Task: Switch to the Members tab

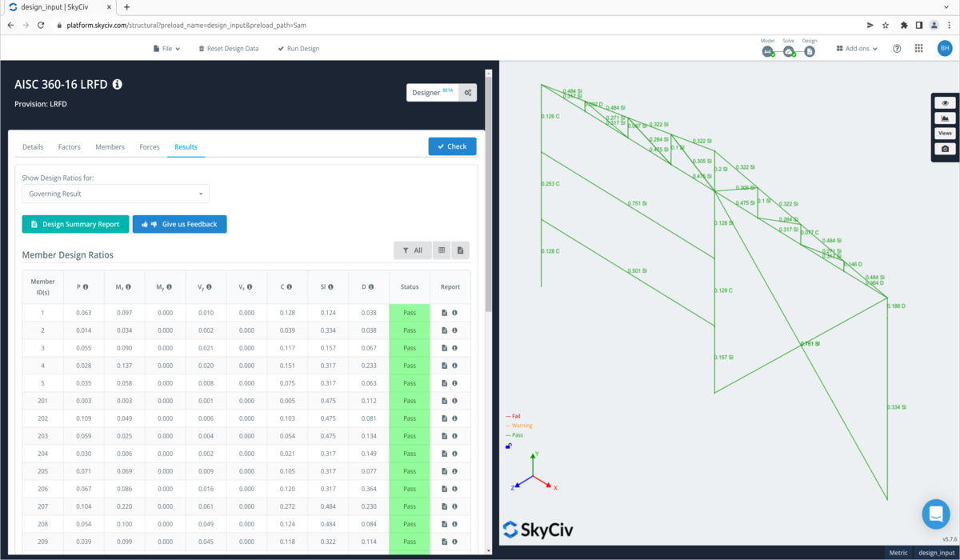Action: (110, 147)
